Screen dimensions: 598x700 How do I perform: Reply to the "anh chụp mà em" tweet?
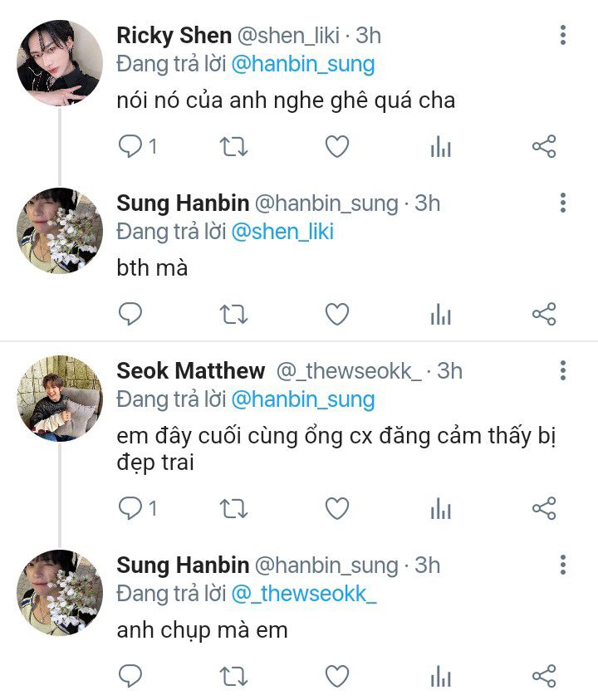130,676
